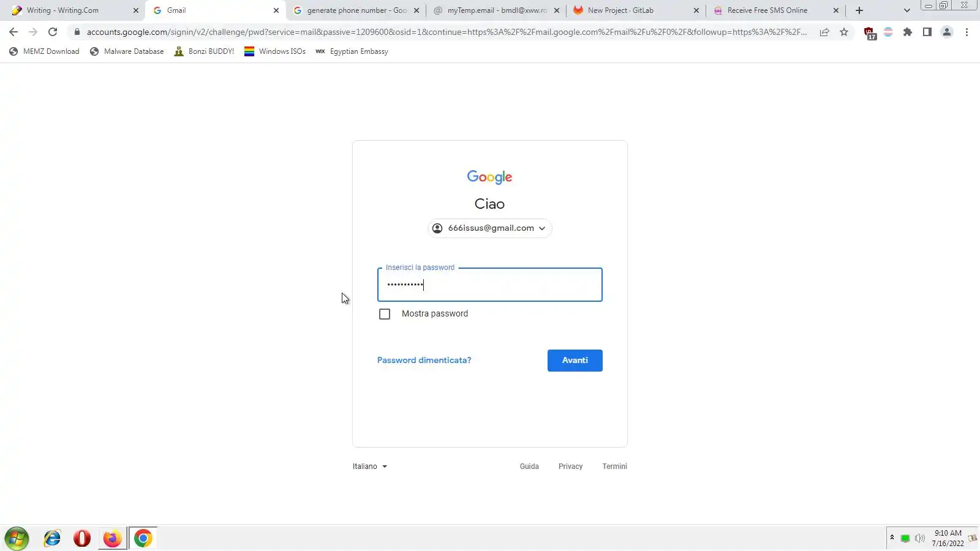Launch Firefox from the taskbar
The width and height of the screenshot is (980, 551).
[x=112, y=538]
